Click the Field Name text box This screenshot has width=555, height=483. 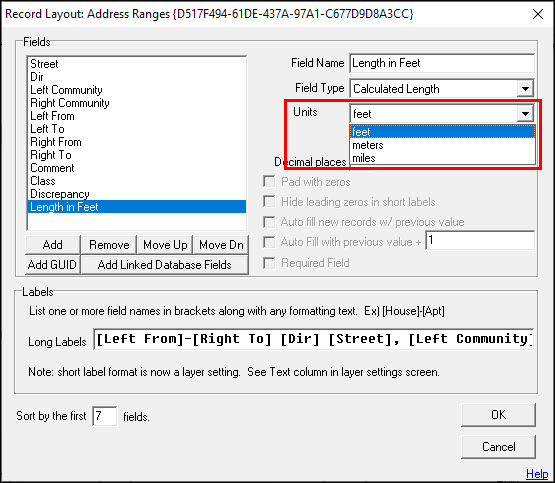click(442, 63)
